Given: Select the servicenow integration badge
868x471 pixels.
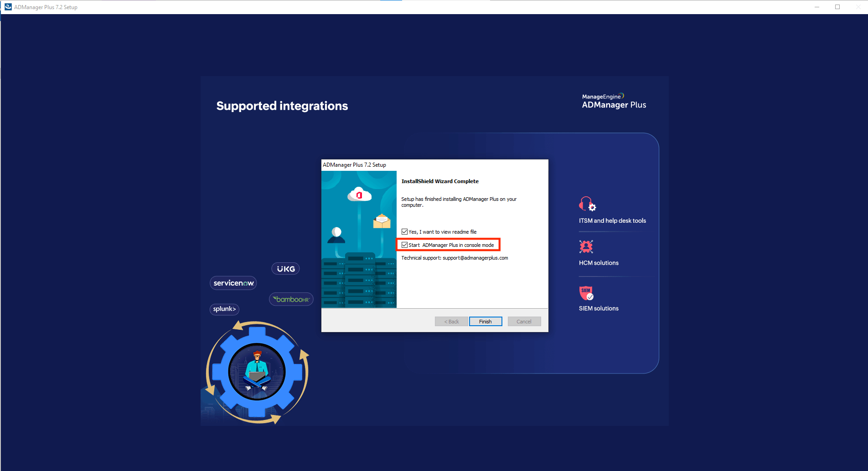Looking at the screenshot, I should (x=233, y=282).
